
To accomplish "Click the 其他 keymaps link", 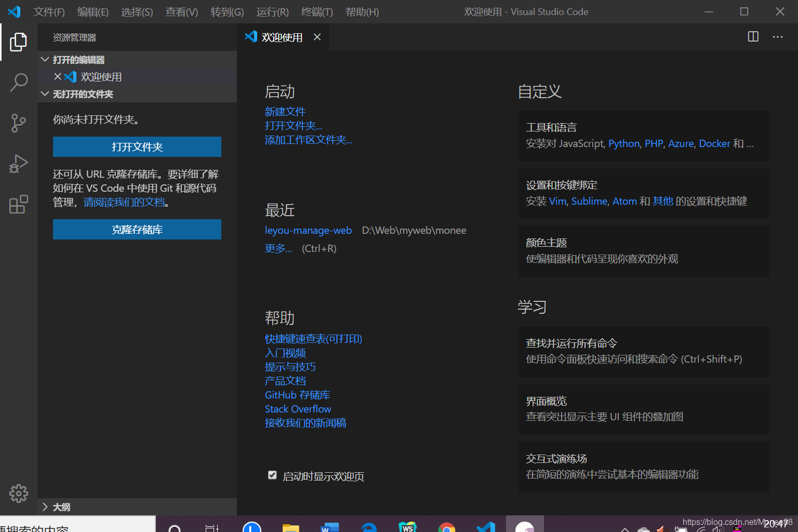I will [663, 201].
